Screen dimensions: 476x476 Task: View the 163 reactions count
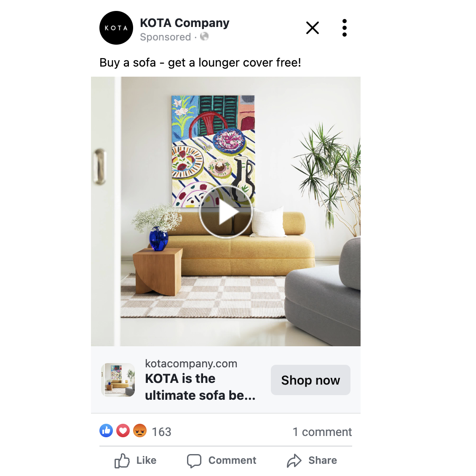[x=161, y=432]
